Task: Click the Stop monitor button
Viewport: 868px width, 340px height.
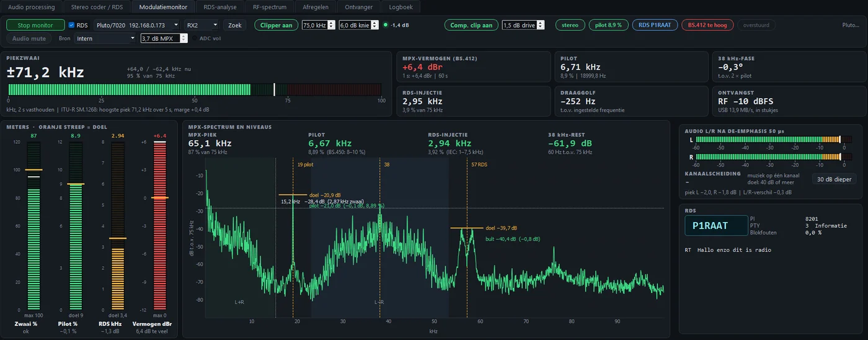Action: coord(35,25)
